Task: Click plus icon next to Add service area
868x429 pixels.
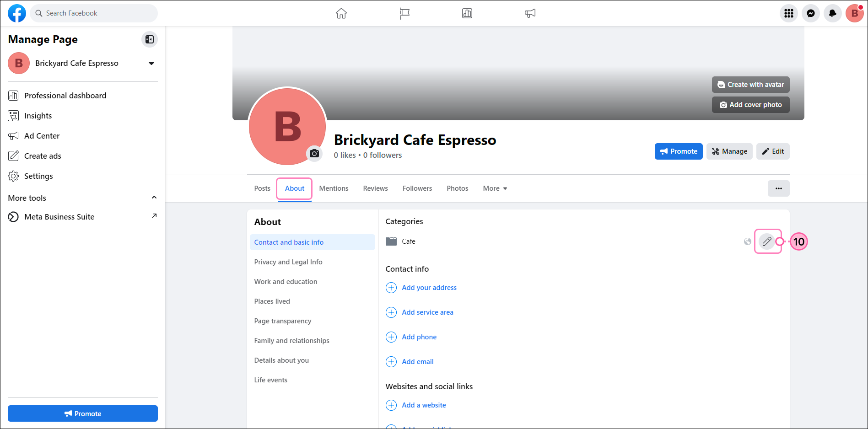Action: tap(391, 312)
